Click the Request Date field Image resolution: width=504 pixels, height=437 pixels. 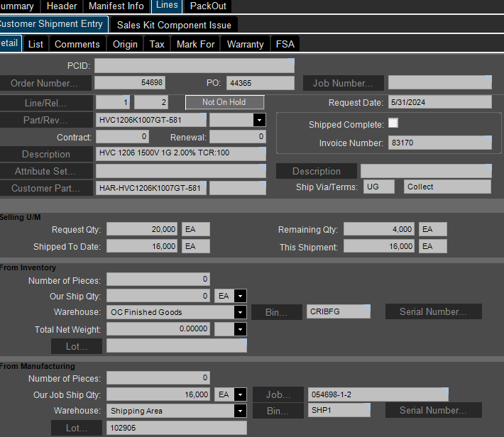click(439, 102)
